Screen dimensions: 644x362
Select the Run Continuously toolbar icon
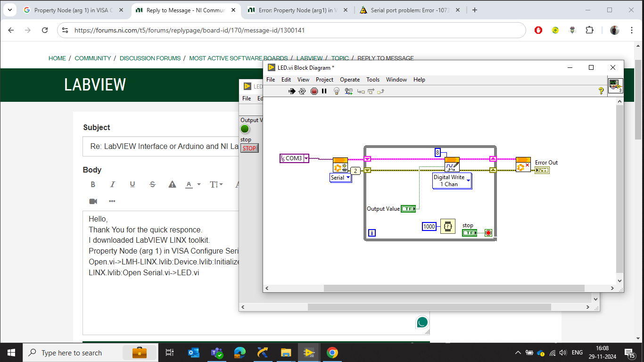point(302,91)
